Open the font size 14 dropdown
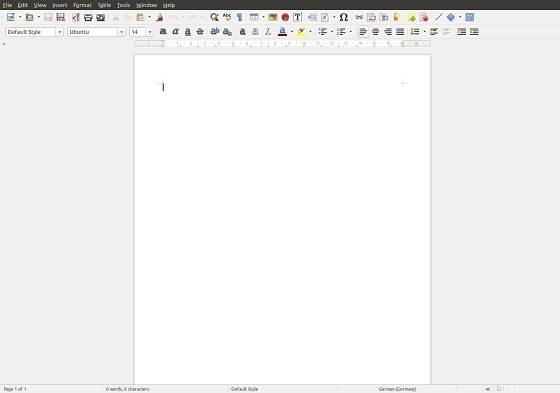Viewport: 560px width, 393px height. [150, 32]
